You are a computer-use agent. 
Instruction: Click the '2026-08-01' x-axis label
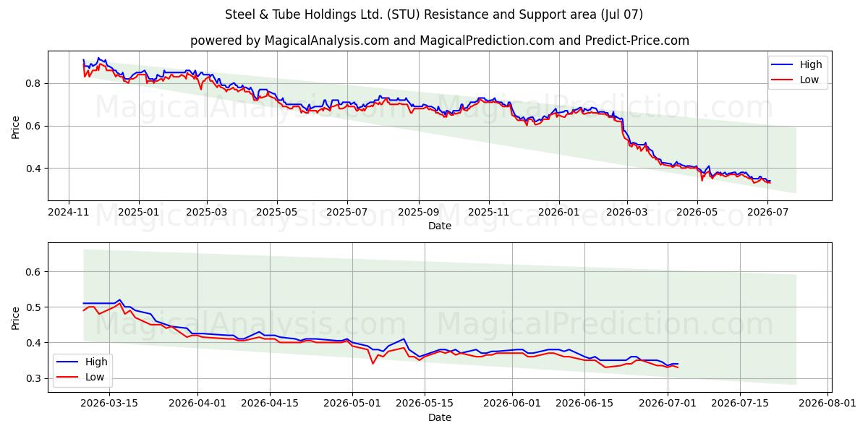(x=827, y=404)
